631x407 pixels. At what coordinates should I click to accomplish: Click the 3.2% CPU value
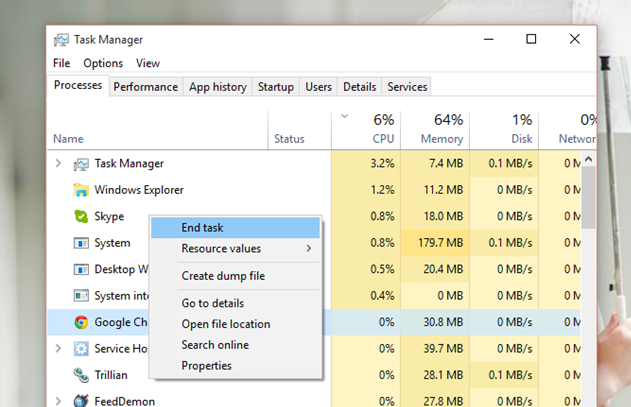pos(382,163)
